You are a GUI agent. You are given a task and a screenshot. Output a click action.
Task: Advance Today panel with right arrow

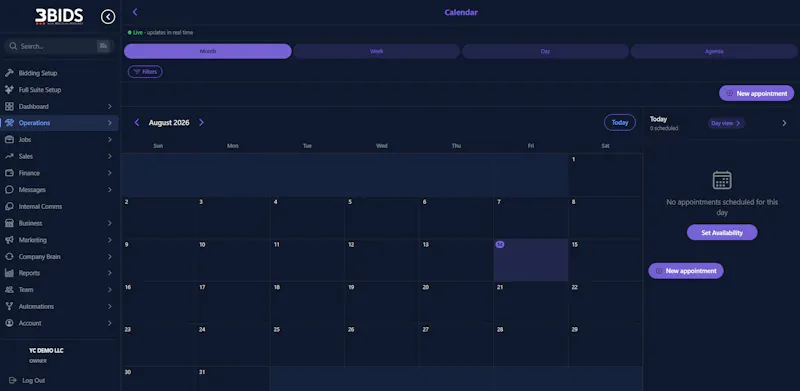click(x=784, y=123)
